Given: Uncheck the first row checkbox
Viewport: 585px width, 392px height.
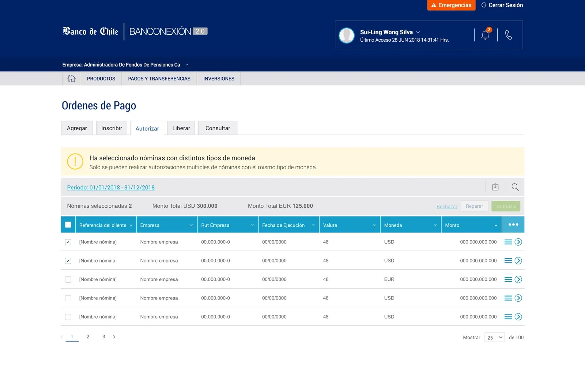Looking at the screenshot, I should tap(68, 242).
